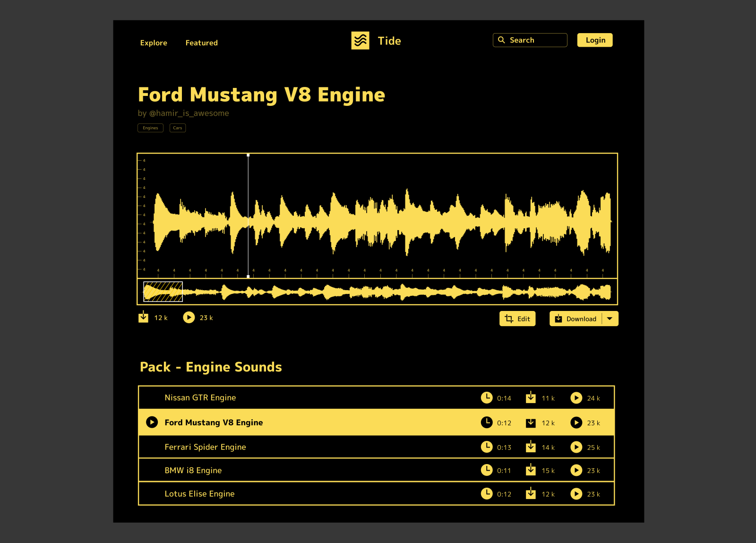
Task: Click the Login button
Action: click(x=594, y=40)
